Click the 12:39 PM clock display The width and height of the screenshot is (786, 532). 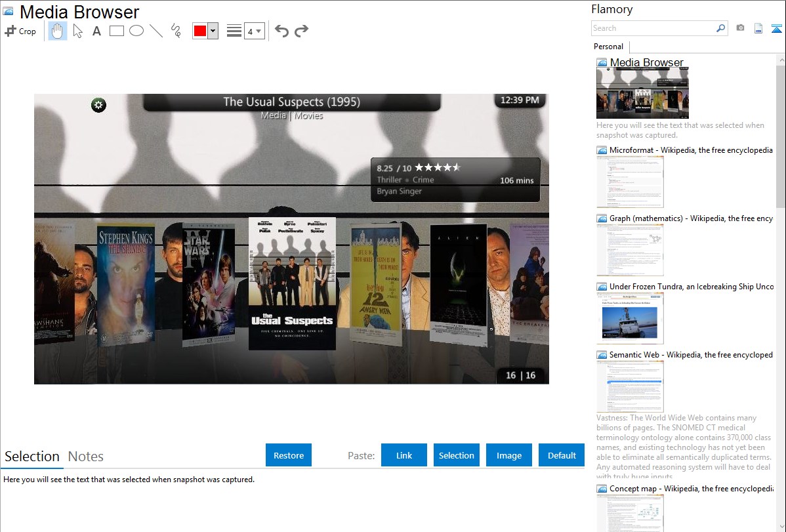(x=520, y=100)
